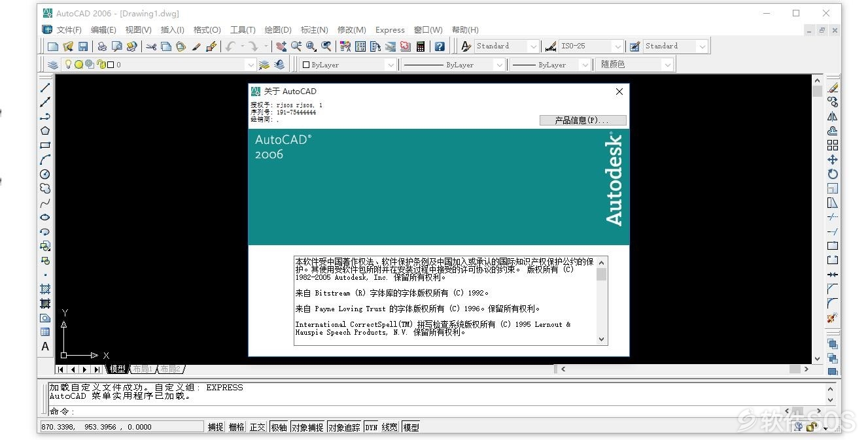Image resolution: width=868 pixels, height=440 pixels.
Task: Toggle 极轴 polar tracking in status bar
Action: tap(279, 427)
